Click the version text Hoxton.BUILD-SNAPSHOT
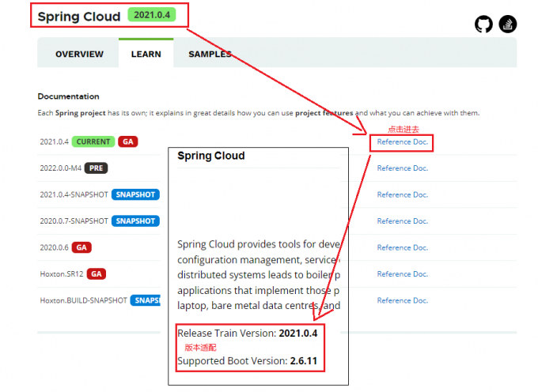This screenshot has height=392, width=538. pos(83,300)
